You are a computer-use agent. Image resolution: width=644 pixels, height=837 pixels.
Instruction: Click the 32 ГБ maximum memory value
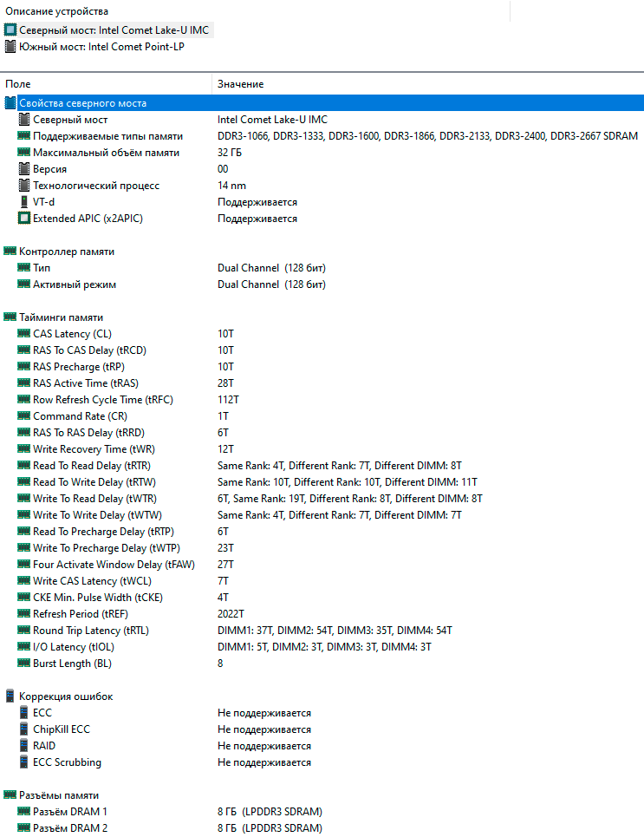230,153
